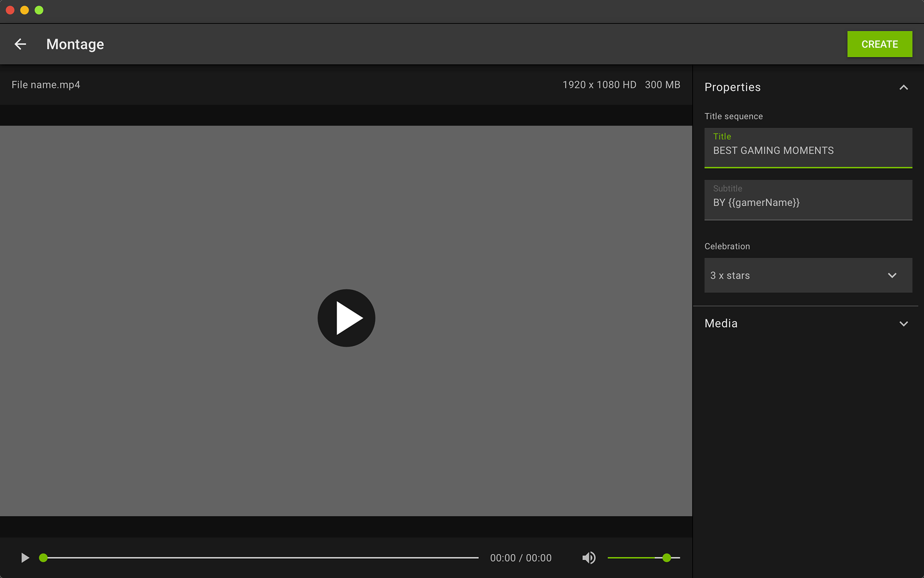Click the Celebration label
Screen dimensions: 924x578
tap(727, 246)
